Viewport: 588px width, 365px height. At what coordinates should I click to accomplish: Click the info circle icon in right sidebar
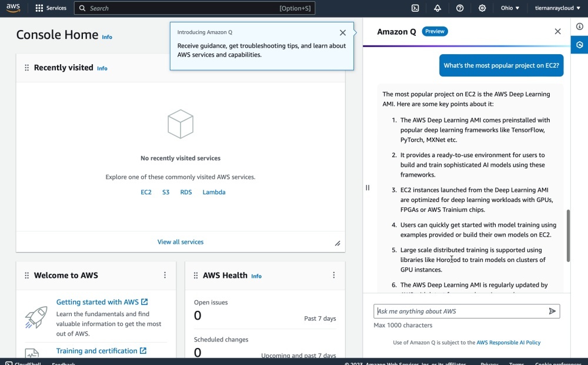tap(579, 26)
